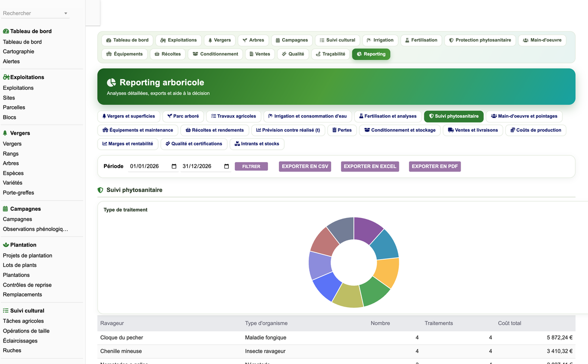Viewport: 588px width, 364px height.
Task: Click EXPORTER EN EXCEL button
Action: tap(370, 167)
